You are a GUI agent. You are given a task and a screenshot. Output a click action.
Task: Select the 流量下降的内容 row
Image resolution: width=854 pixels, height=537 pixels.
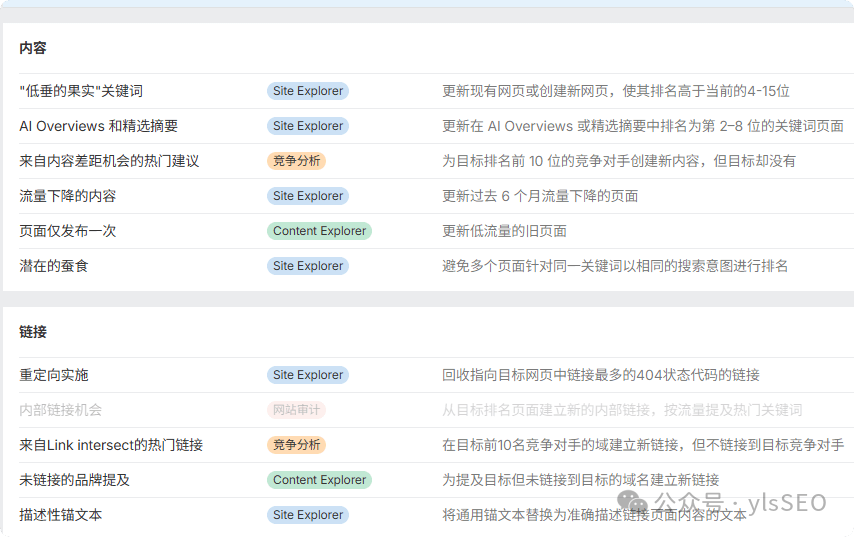[x=436, y=196]
